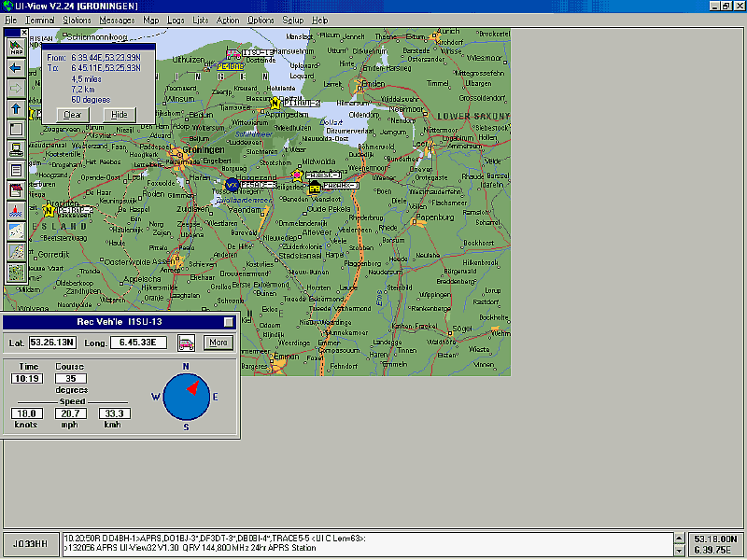Screen dimensions: 747x560
Task: Click the Groningen city label on map
Action: tap(204, 150)
